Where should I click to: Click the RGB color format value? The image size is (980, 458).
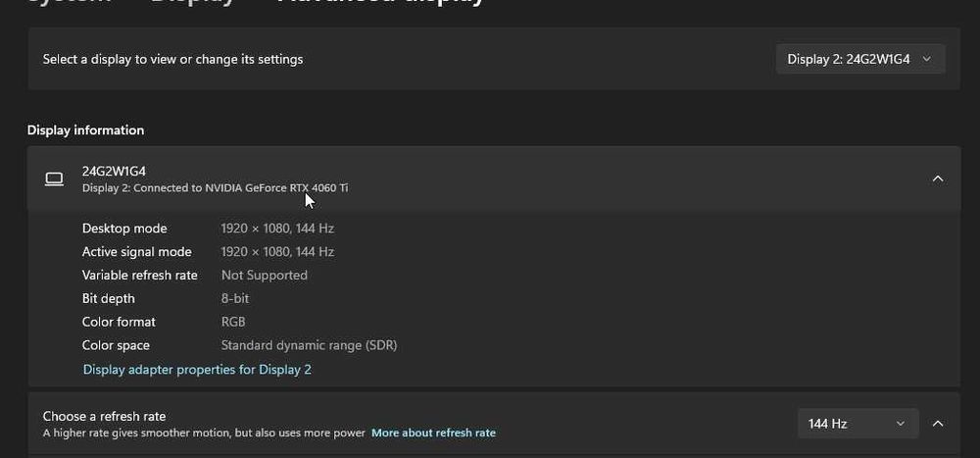[x=233, y=323]
